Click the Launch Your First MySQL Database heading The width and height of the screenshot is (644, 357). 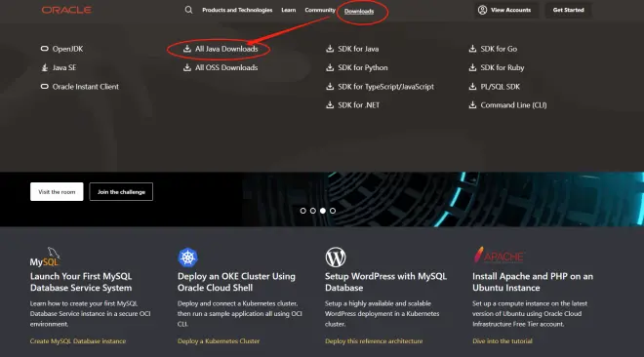(81, 282)
